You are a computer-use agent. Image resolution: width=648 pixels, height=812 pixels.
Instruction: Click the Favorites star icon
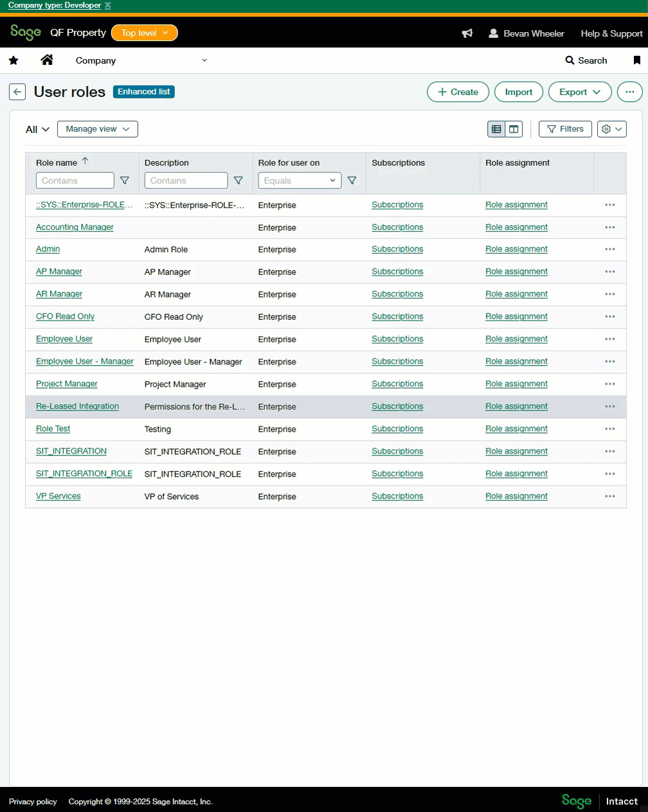pyautogui.click(x=14, y=60)
